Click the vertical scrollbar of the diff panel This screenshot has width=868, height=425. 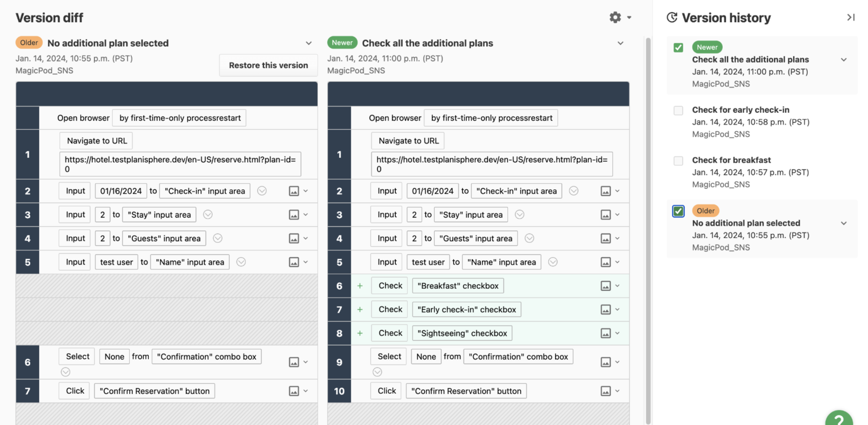[648, 217]
